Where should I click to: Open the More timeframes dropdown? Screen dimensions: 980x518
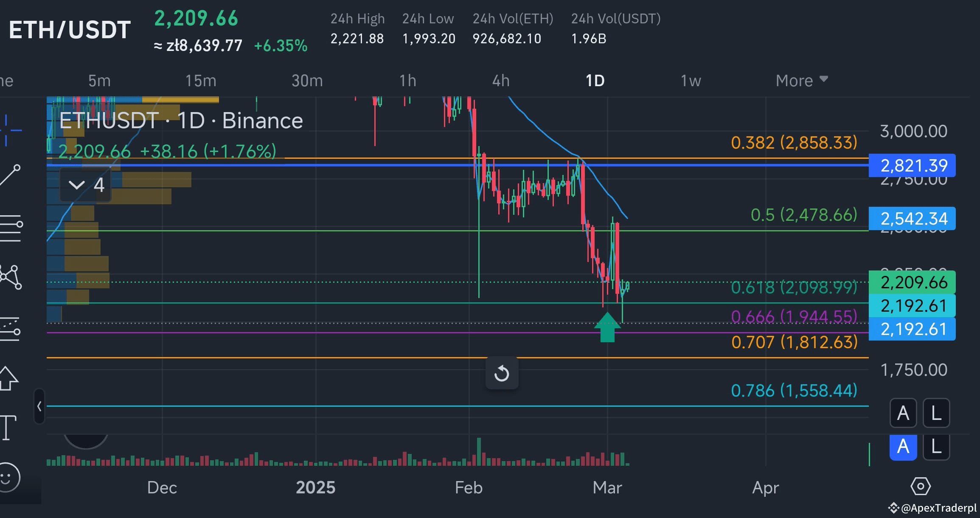tap(802, 80)
